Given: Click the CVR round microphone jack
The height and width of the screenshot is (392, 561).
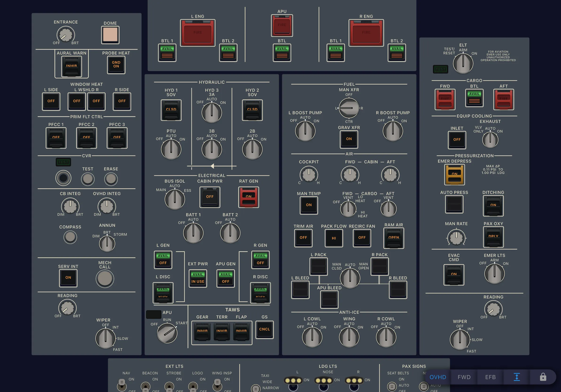Looking at the screenshot, I should 63,178.
